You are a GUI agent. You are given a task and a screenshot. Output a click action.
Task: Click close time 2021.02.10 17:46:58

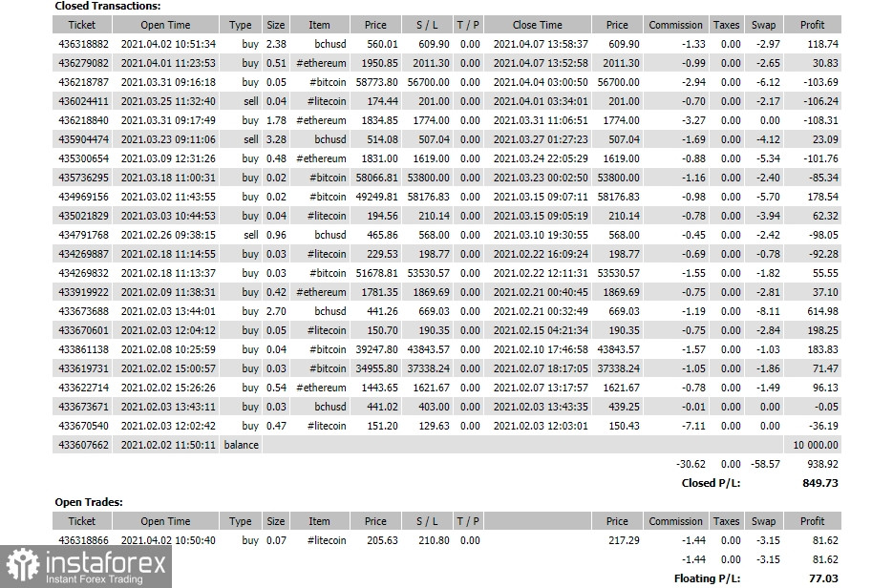pos(541,349)
